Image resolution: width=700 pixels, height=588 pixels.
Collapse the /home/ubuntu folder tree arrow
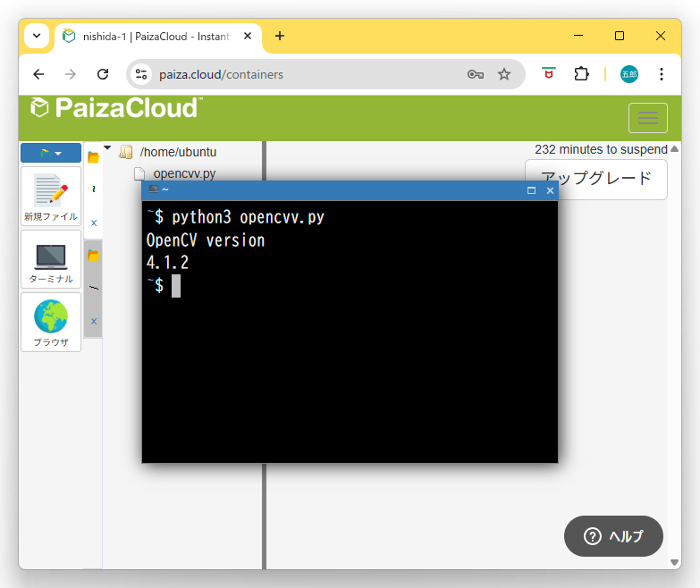107,147
